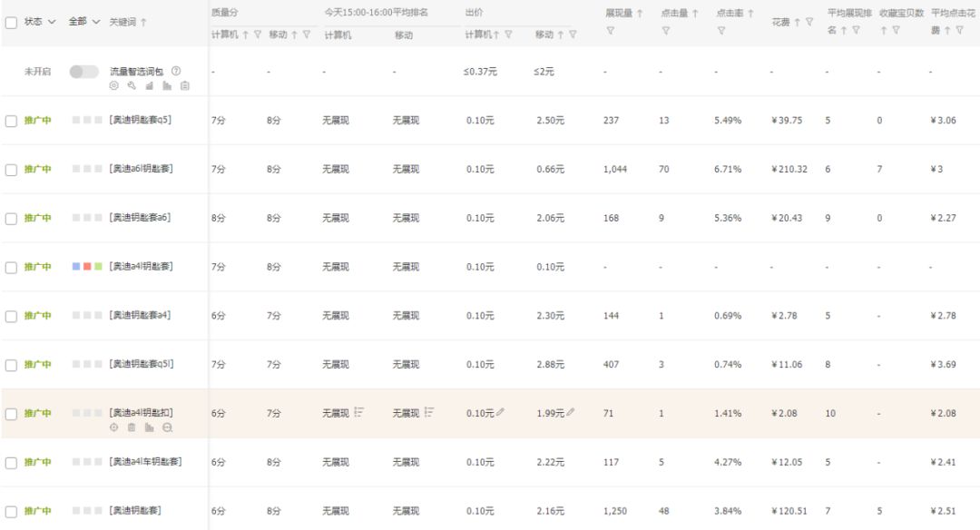This screenshot has height=530, width=980.
Task: Click the delete icon under 奥迪a4l钥匙扣
Action: pyautogui.click(x=131, y=427)
